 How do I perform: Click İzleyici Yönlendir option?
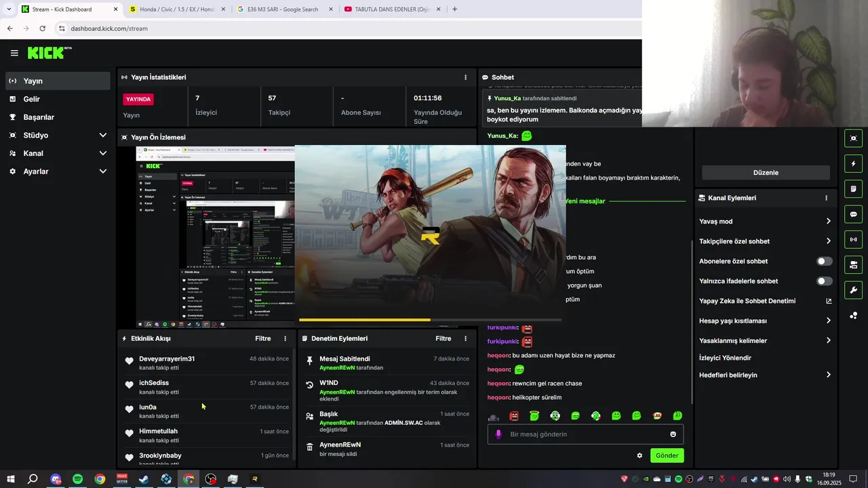pos(725,358)
